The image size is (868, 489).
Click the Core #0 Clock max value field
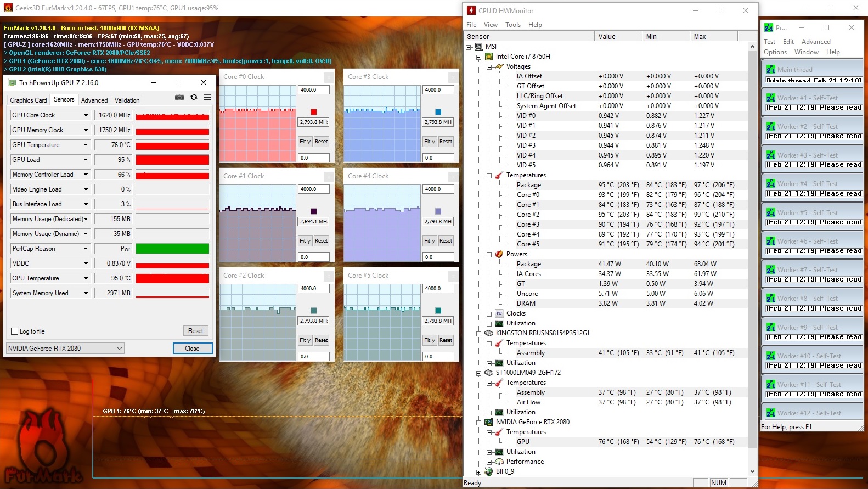coord(314,90)
